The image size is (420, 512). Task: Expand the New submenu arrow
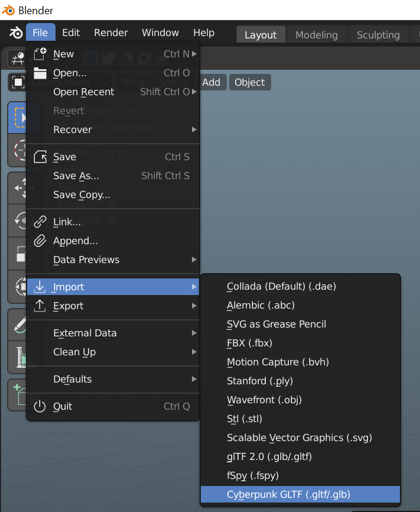pyautogui.click(x=194, y=54)
